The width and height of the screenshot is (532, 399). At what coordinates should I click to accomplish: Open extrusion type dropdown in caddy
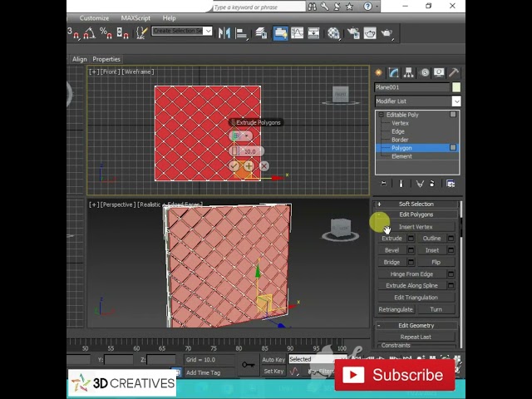pyautogui.click(x=247, y=135)
